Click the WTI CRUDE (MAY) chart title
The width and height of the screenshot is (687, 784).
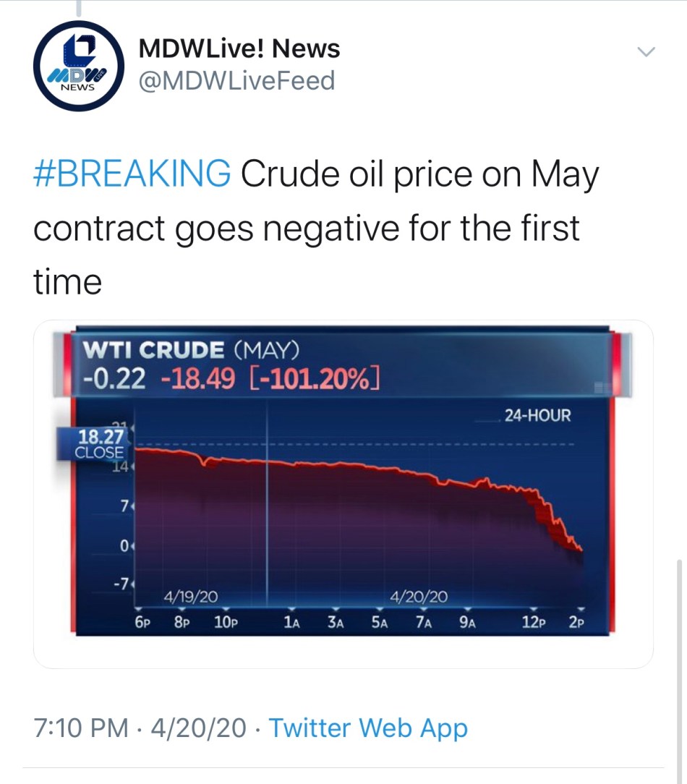191,350
